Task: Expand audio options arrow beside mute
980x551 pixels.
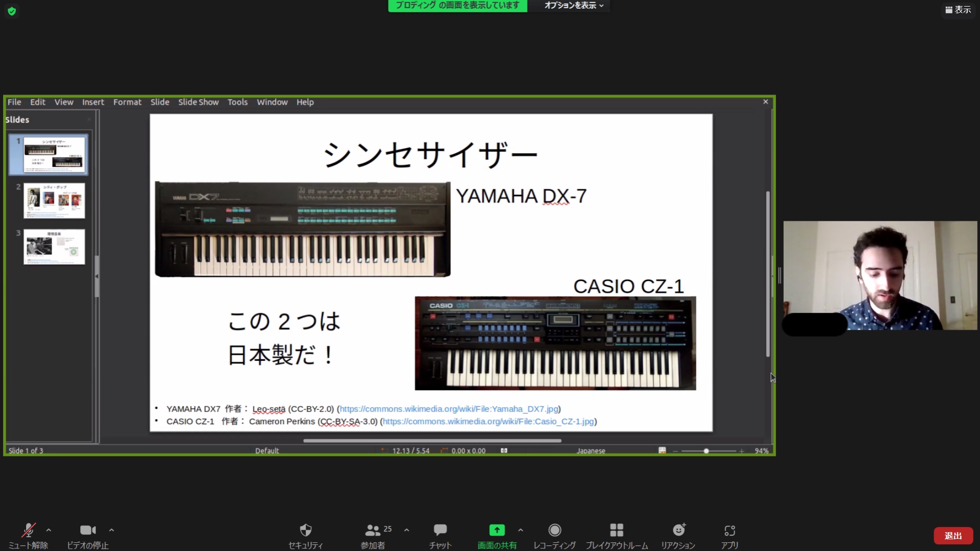Action: click(x=49, y=530)
